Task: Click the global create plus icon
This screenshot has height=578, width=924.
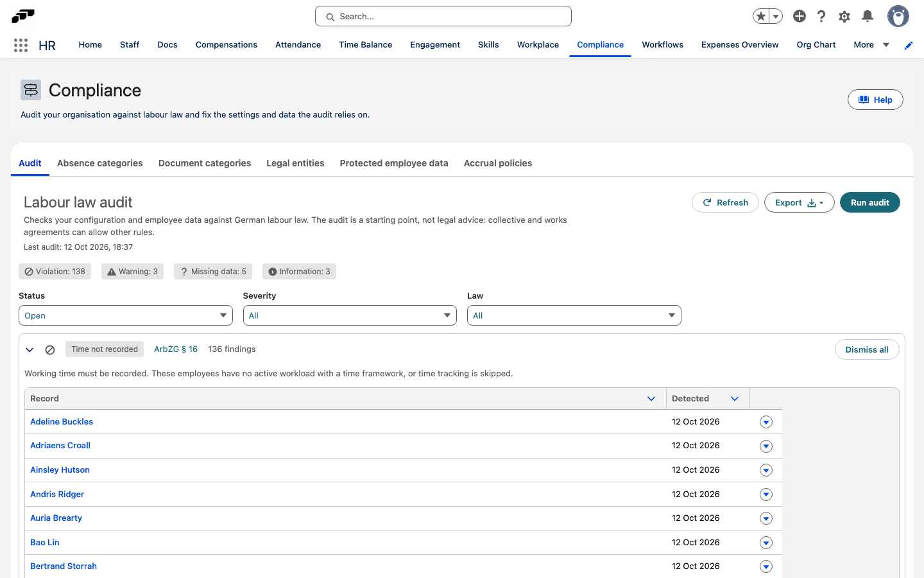Action: (800, 16)
